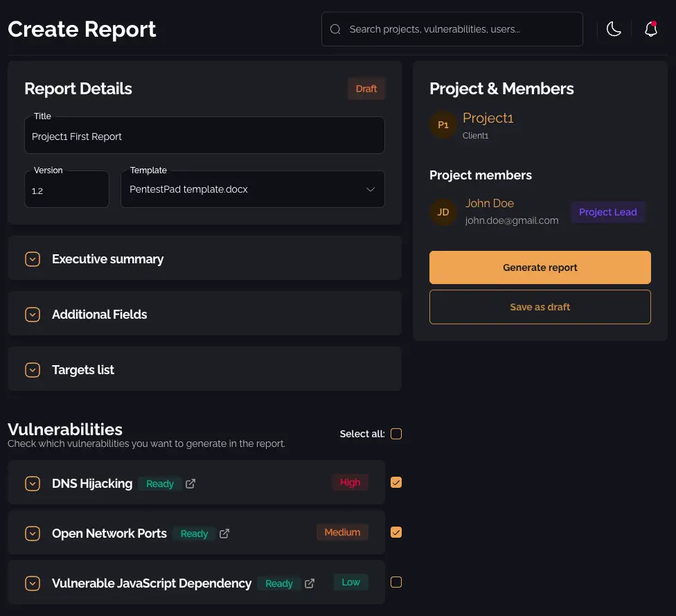Click external link icon beside Open Network Ports
This screenshot has height=616, width=676.
pyautogui.click(x=224, y=534)
